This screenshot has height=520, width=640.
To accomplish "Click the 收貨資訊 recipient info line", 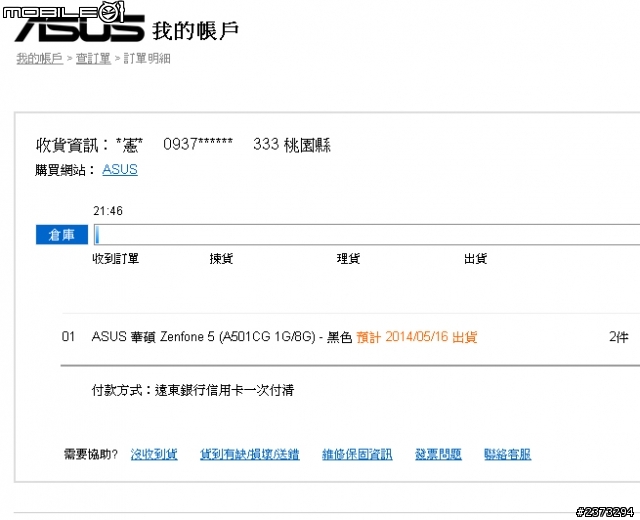I will (183, 145).
